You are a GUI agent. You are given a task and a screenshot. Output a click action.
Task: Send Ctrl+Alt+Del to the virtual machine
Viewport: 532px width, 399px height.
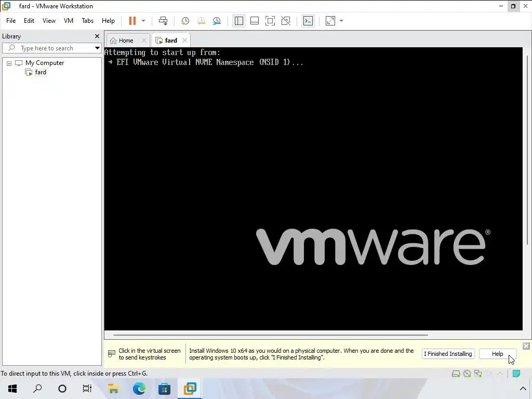click(x=163, y=21)
